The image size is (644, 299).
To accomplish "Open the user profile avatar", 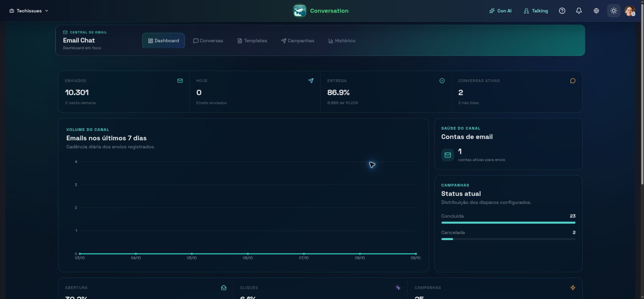I will coord(630,11).
